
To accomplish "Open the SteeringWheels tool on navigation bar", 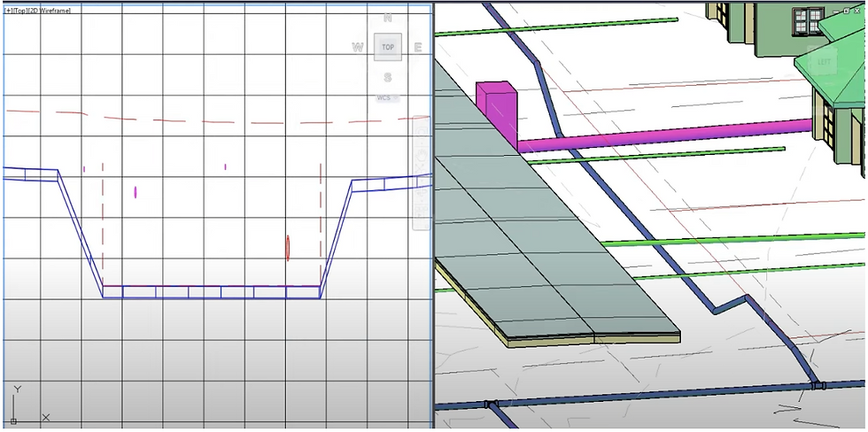I will 421,132.
